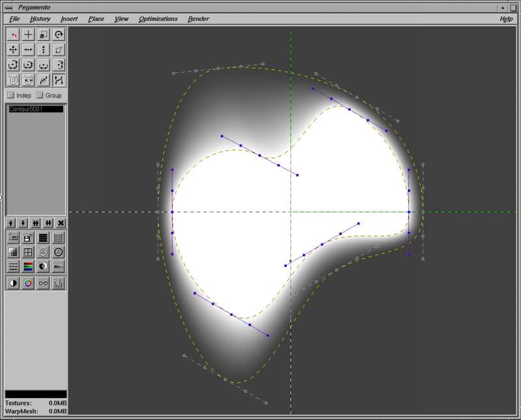Select the crosshair plus tool
This screenshot has width=521, height=420.
(x=28, y=35)
